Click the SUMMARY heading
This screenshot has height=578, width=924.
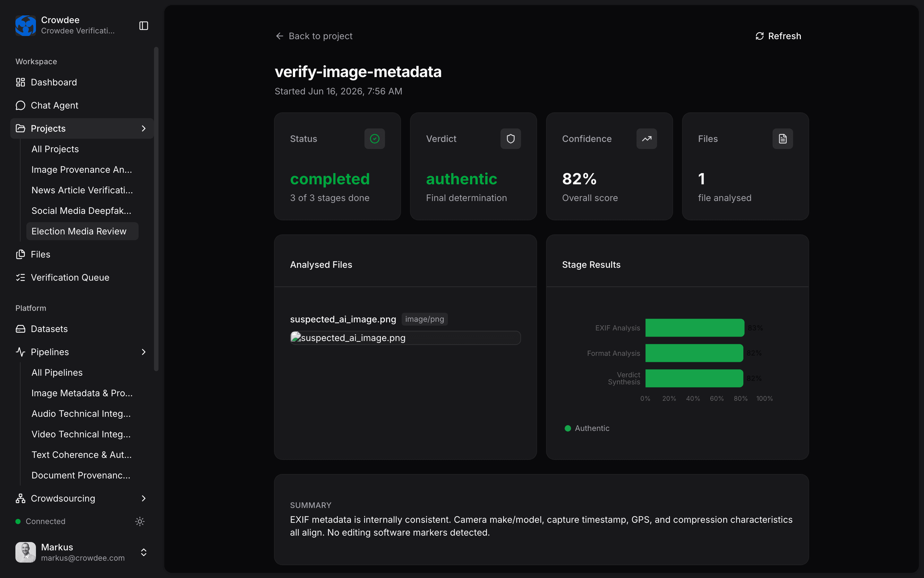point(311,505)
